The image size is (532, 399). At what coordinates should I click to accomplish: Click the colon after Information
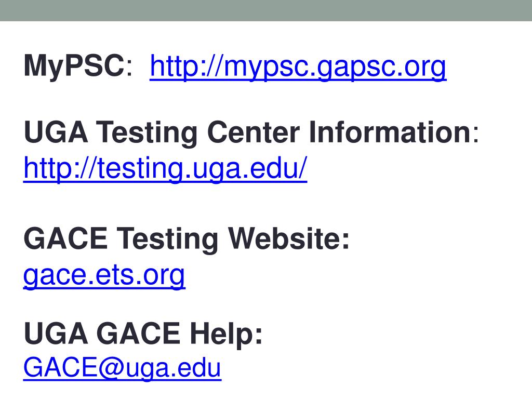coord(475,135)
